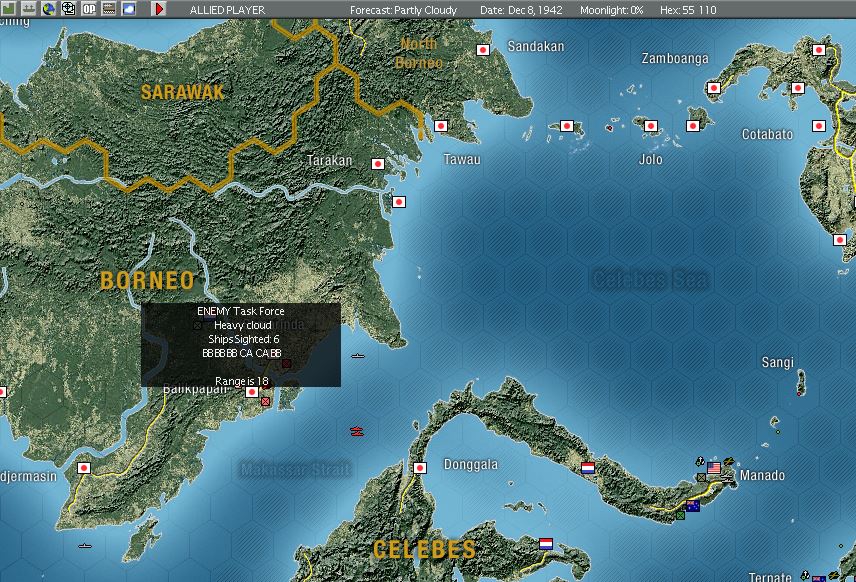The image size is (856, 582).
Task: Click the Dutch flag base near Donggala
Action: (x=587, y=468)
